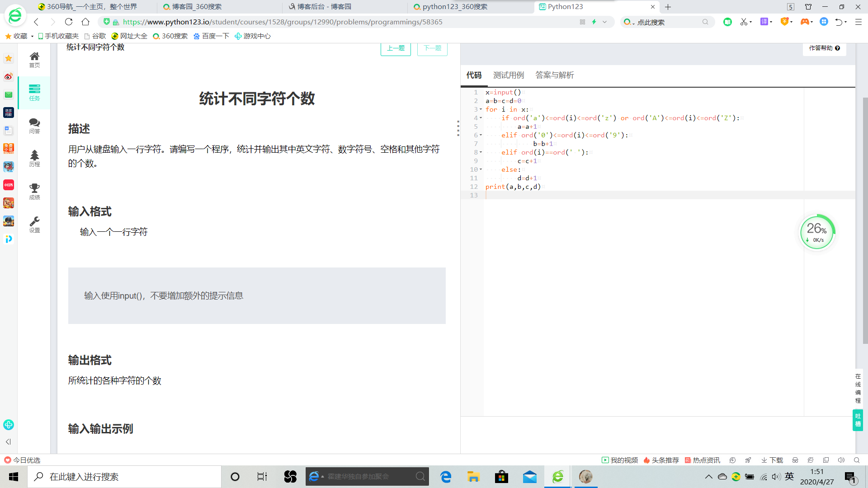Click the 26% download speed indicator
The image size is (868, 488).
(817, 232)
